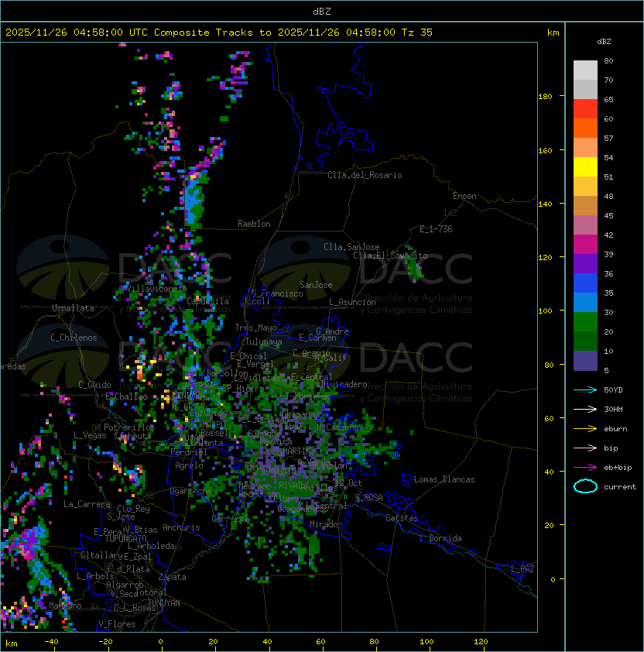
Task: Click the 'Perdriel' map label
Action: (188, 452)
